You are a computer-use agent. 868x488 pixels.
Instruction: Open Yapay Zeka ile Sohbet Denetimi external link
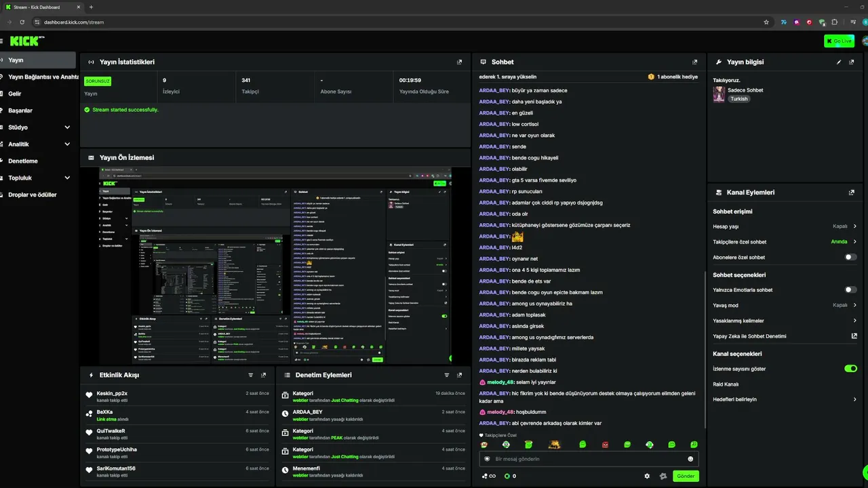click(x=854, y=335)
